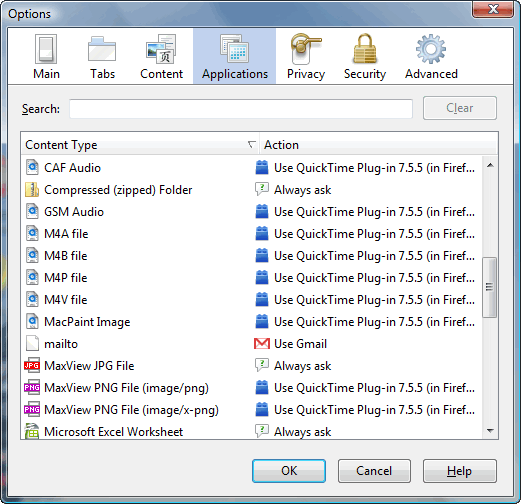Switch to the Advanced tab label

click(x=431, y=74)
